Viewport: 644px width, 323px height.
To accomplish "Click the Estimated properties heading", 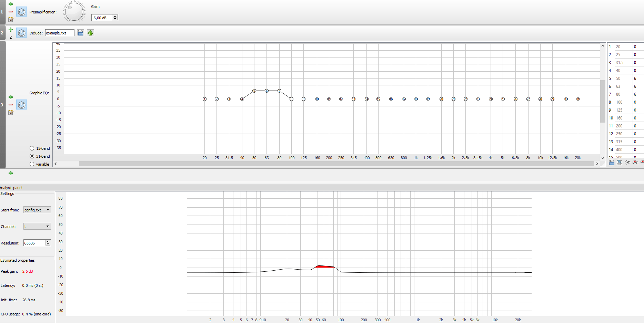I will tap(18, 260).
